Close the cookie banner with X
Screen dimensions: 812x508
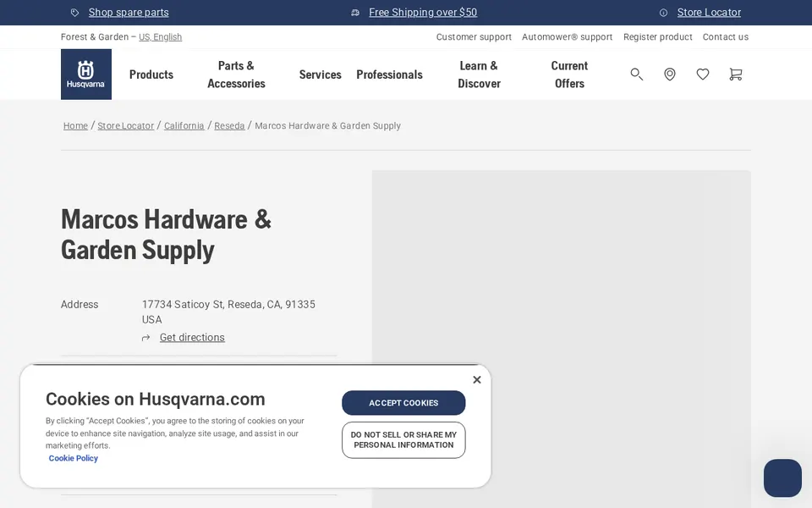tap(477, 380)
